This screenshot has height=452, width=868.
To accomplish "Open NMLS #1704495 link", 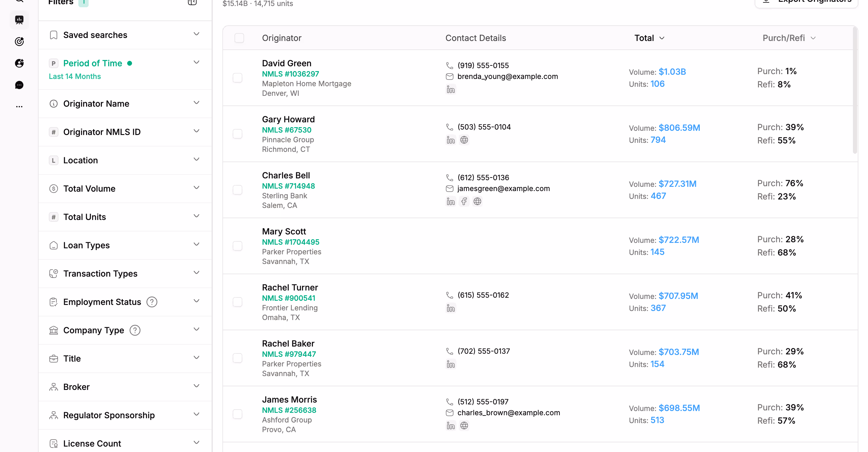I will click(291, 242).
